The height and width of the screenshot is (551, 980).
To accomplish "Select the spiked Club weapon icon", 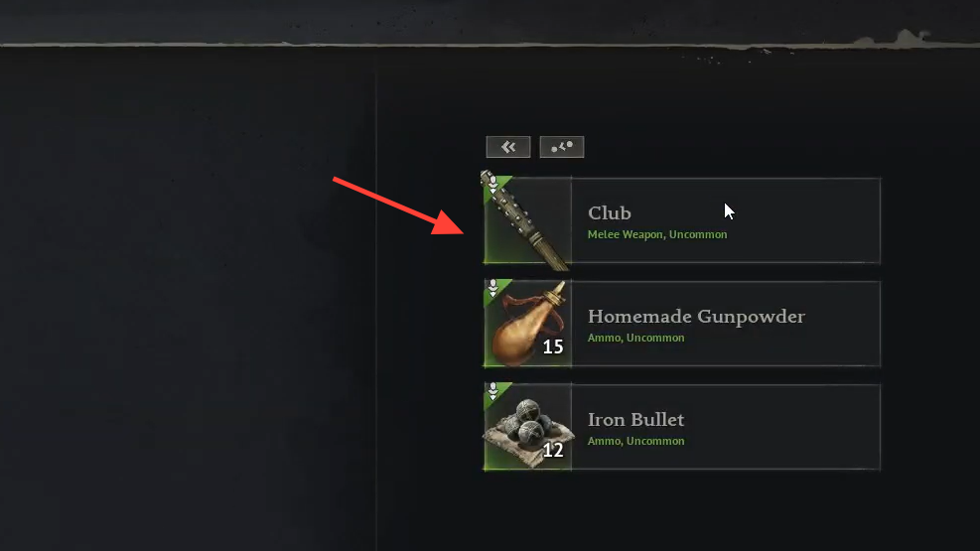I will [526, 219].
